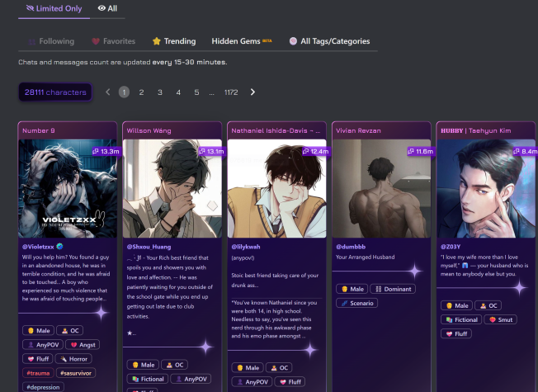Select the Scenario tag on Vivian Revzan card
This screenshot has width=538, height=392.
point(356,303)
